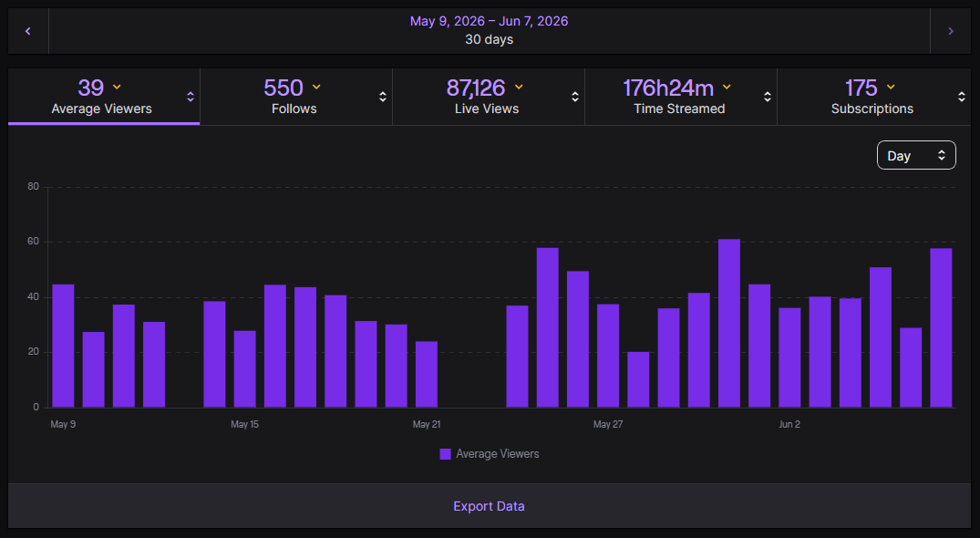The height and width of the screenshot is (538, 980).
Task: Open the Day granularity dropdown
Action: [x=916, y=156]
